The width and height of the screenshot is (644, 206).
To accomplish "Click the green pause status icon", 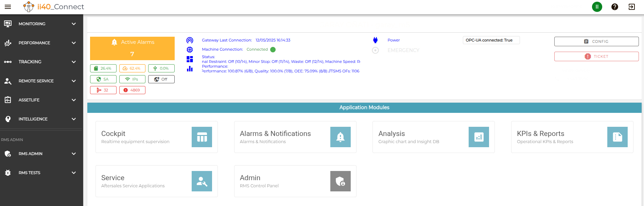I will (x=597, y=7).
